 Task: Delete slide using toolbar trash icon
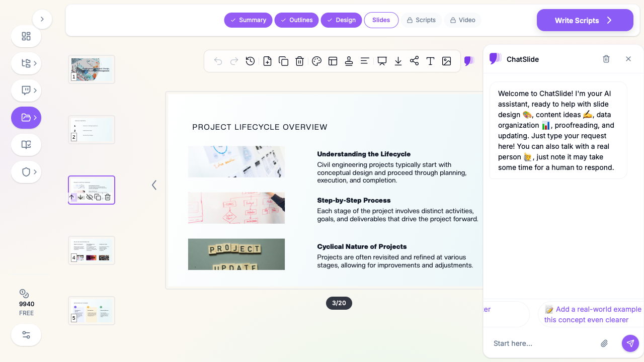299,61
